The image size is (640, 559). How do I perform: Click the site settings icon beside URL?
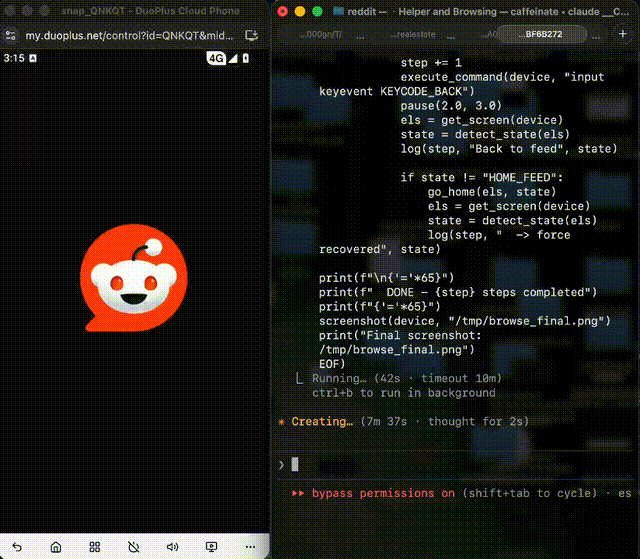pyautogui.click(x=11, y=35)
